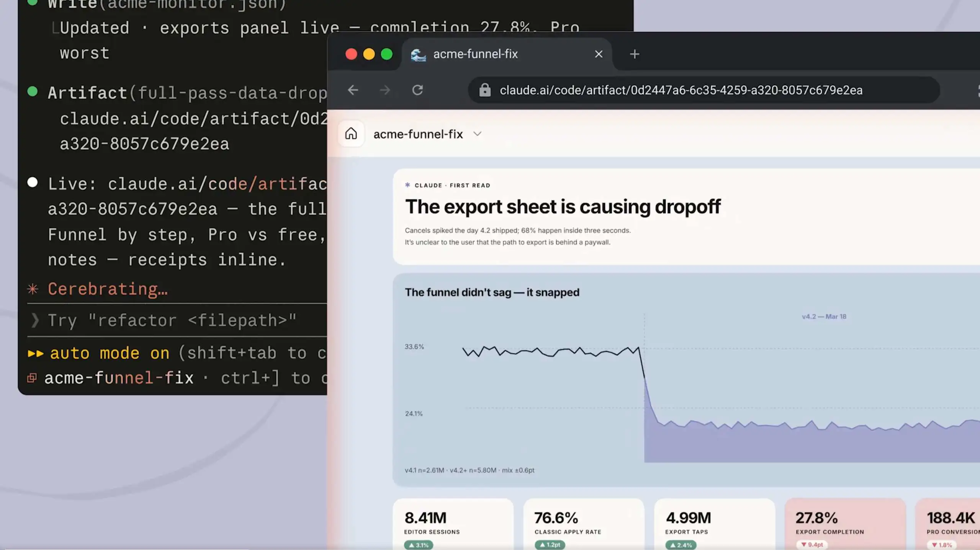Open the 4.99M Export Taps card
The height and width of the screenshot is (550, 980).
[715, 524]
